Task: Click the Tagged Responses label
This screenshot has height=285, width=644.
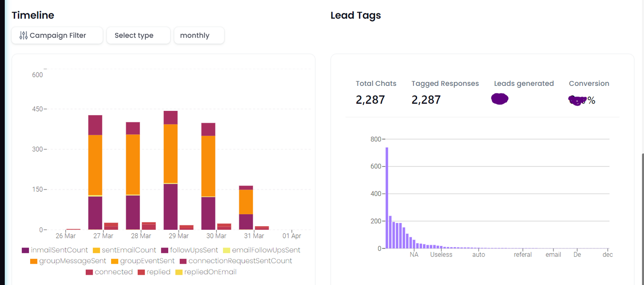Action: [x=445, y=83]
